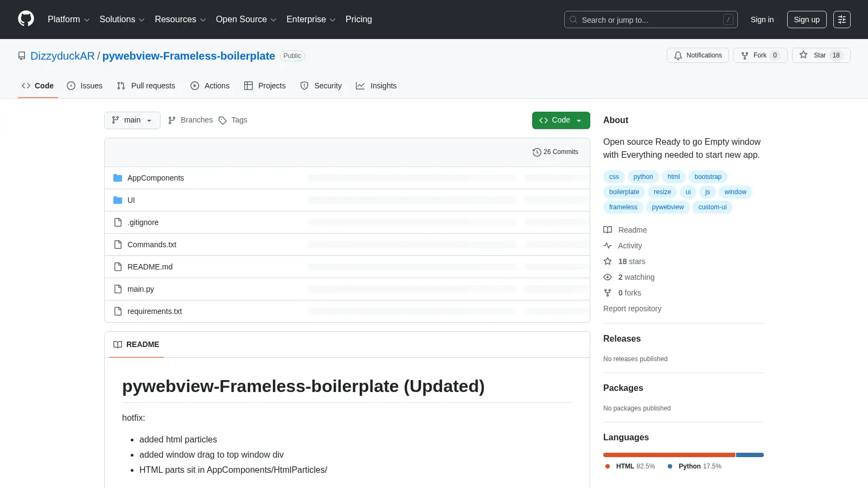Open the main branch selector dropdown
Viewport: 868px width, 488px height.
click(132, 120)
